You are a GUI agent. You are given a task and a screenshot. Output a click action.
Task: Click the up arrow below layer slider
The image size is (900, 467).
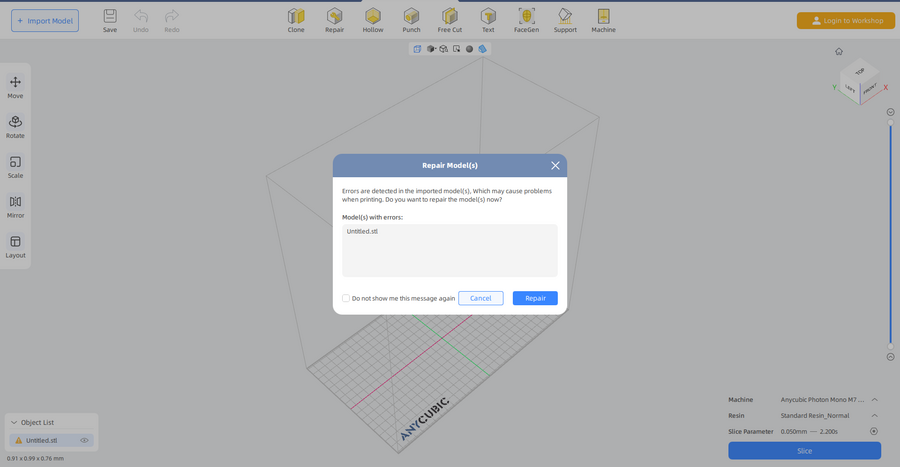[890, 357]
